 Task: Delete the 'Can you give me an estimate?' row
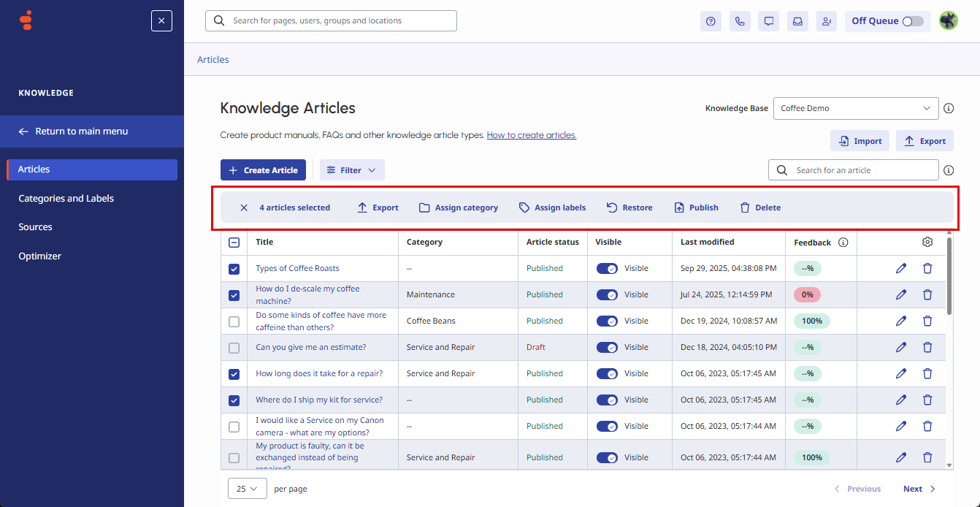927,347
